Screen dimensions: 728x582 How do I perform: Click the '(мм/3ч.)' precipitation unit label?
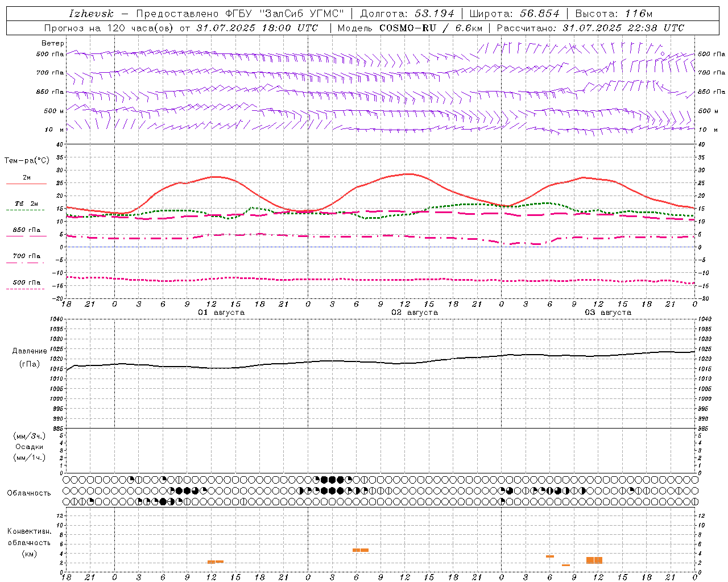pyautogui.click(x=30, y=436)
